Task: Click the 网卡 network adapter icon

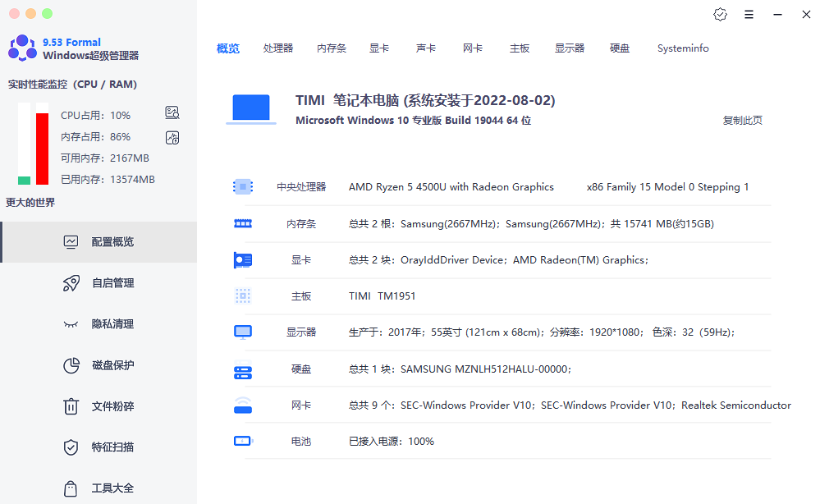Action: [x=243, y=405]
